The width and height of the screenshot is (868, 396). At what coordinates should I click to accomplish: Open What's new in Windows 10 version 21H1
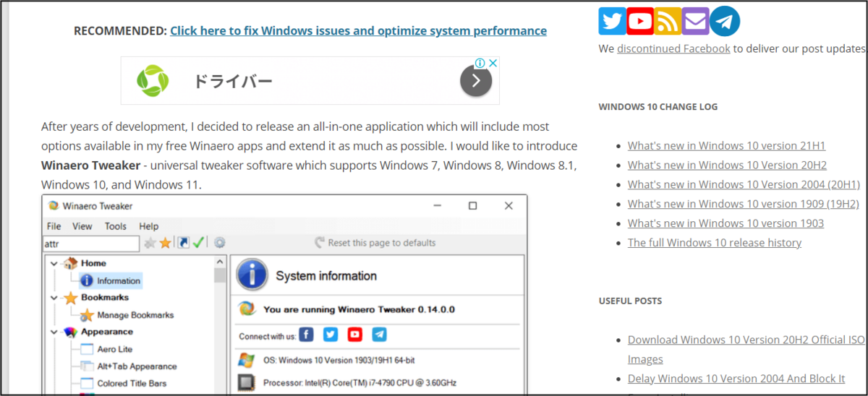point(726,145)
